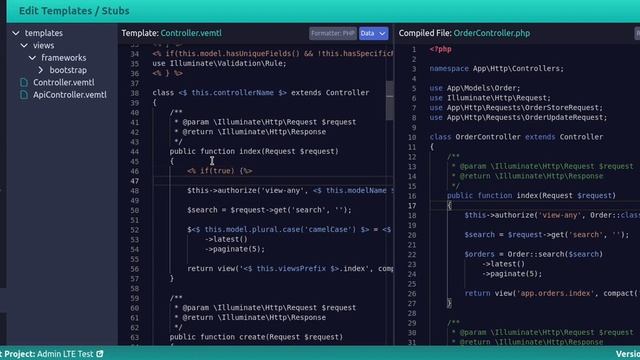Viewport: 640px width, 360px height.
Task: Click '->paginate(5);' on template line 54
Action: 235,249
